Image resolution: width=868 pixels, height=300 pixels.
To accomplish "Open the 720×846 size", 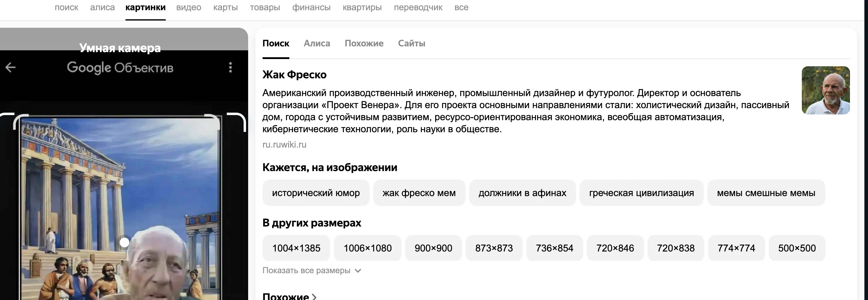I will [615, 248].
